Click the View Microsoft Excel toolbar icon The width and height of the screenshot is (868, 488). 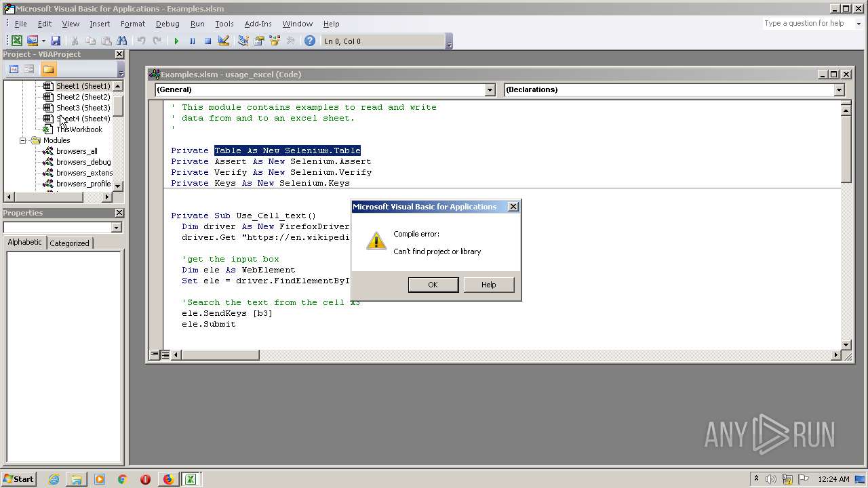tap(17, 41)
